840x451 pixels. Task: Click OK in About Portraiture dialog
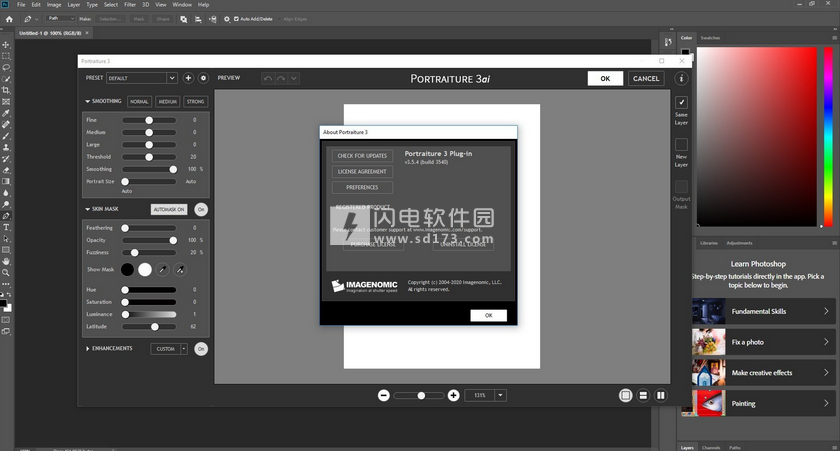click(489, 315)
